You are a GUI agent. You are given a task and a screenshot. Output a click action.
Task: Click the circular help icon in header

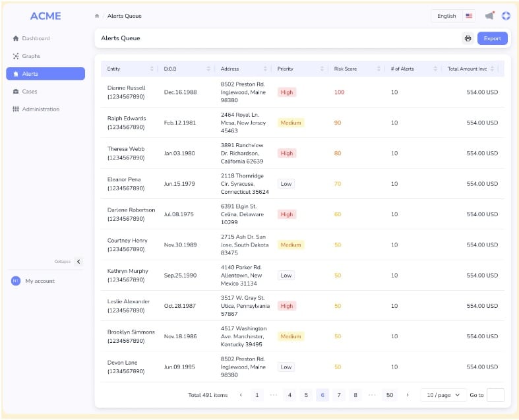[x=506, y=16]
